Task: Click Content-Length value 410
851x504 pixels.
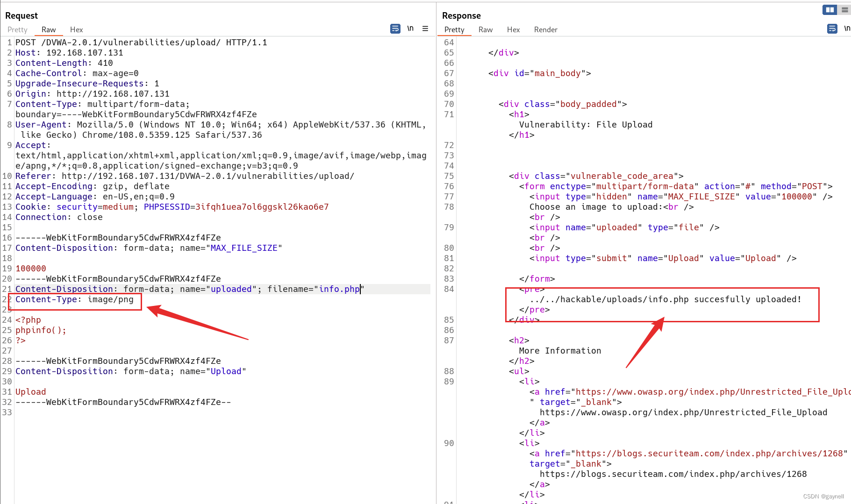Action: tap(105, 63)
